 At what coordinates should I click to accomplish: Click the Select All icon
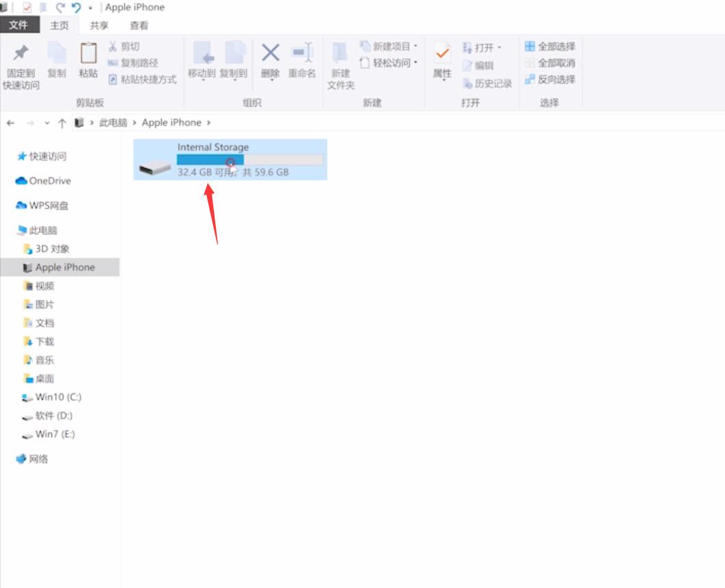[x=530, y=46]
